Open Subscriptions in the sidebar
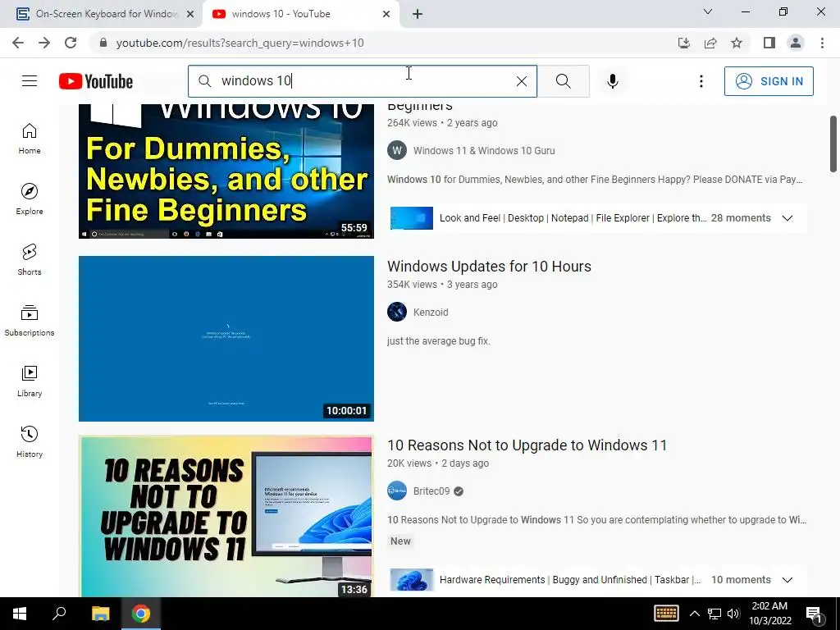This screenshot has height=630, width=840. tap(30, 321)
